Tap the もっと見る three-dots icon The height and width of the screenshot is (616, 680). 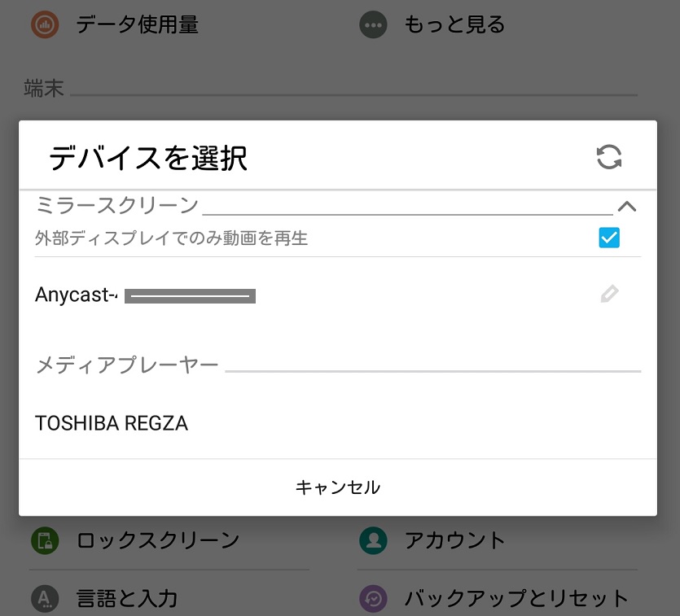(x=373, y=24)
